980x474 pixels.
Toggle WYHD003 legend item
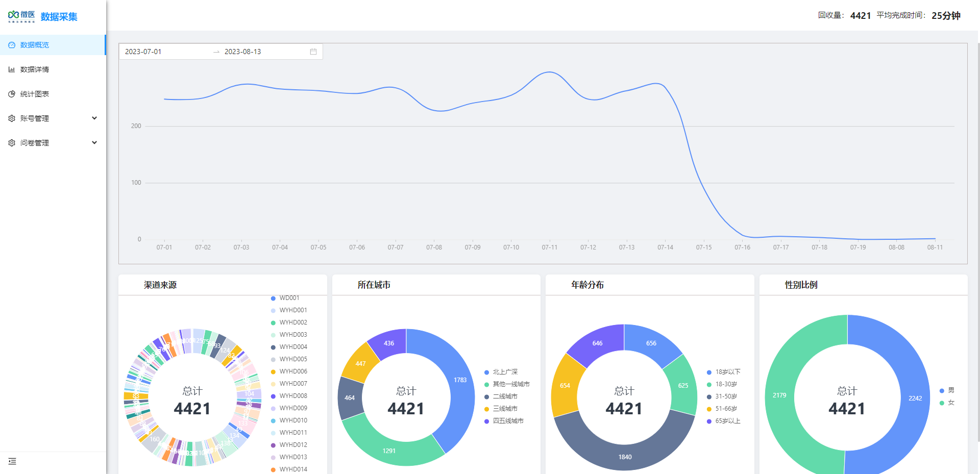(x=289, y=335)
